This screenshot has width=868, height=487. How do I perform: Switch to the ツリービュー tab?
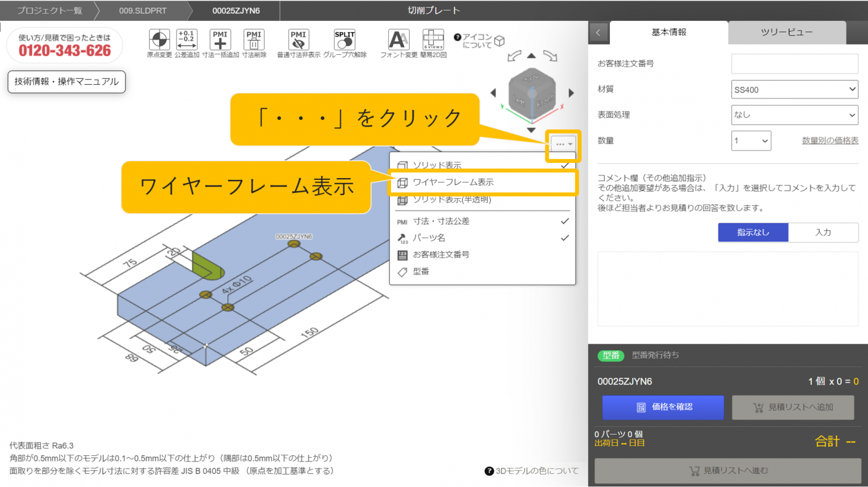pyautogui.click(x=787, y=32)
